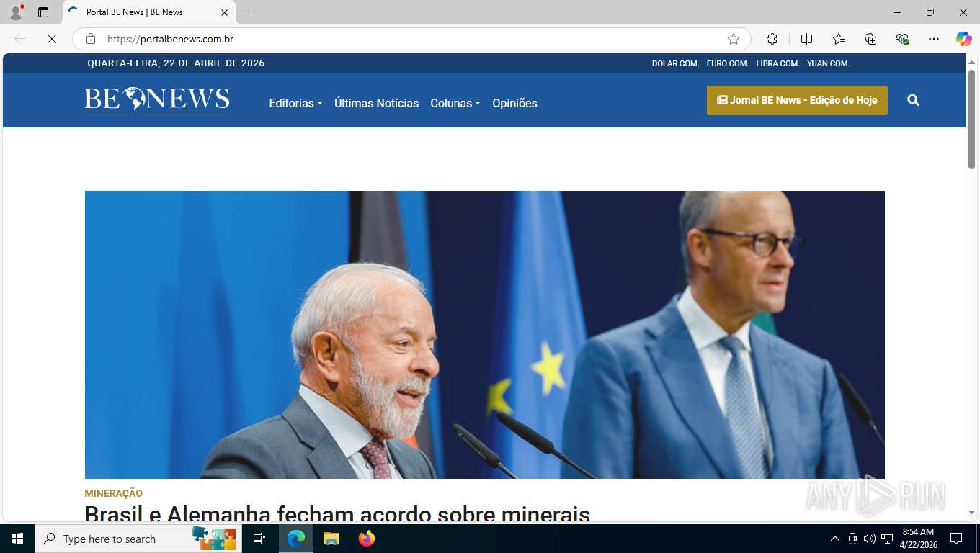Open the Favorites list icon
The height and width of the screenshot is (553, 980).
tap(839, 39)
